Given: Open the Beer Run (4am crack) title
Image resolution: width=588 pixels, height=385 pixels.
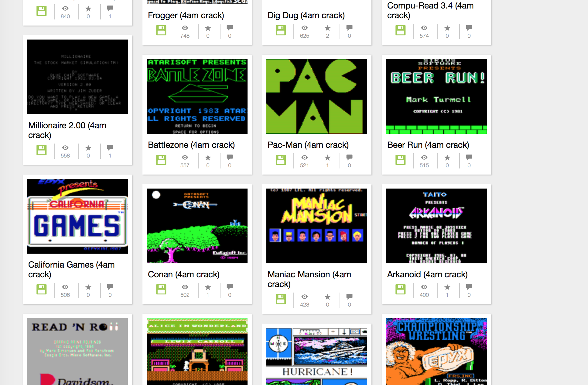Looking at the screenshot, I should click(428, 145).
